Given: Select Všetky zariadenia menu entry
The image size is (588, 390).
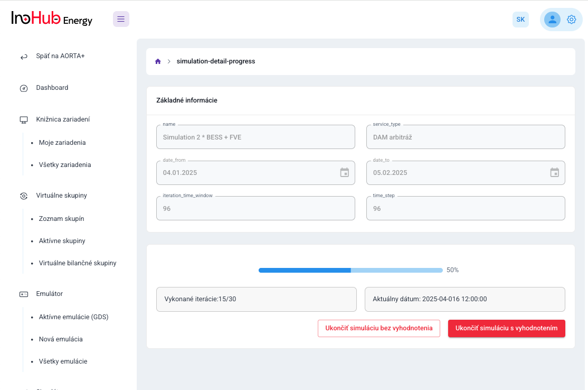Looking at the screenshot, I should tap(65, 164).
